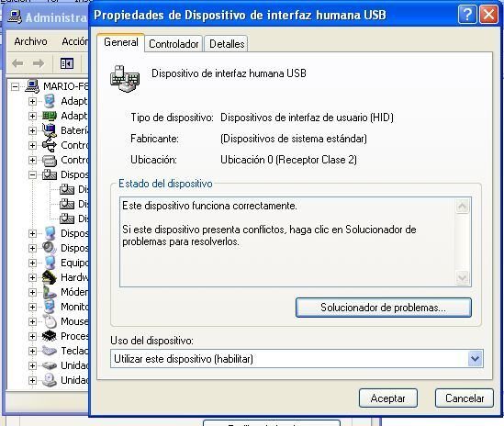Open the Acción menu in Device Manager
The image size is (504, 426).
[x=75, y=41]
